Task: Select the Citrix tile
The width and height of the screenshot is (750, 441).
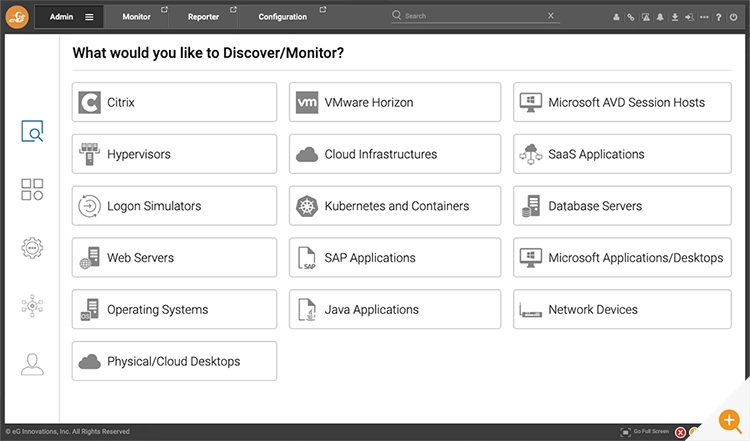Action: tap(175, 102)
